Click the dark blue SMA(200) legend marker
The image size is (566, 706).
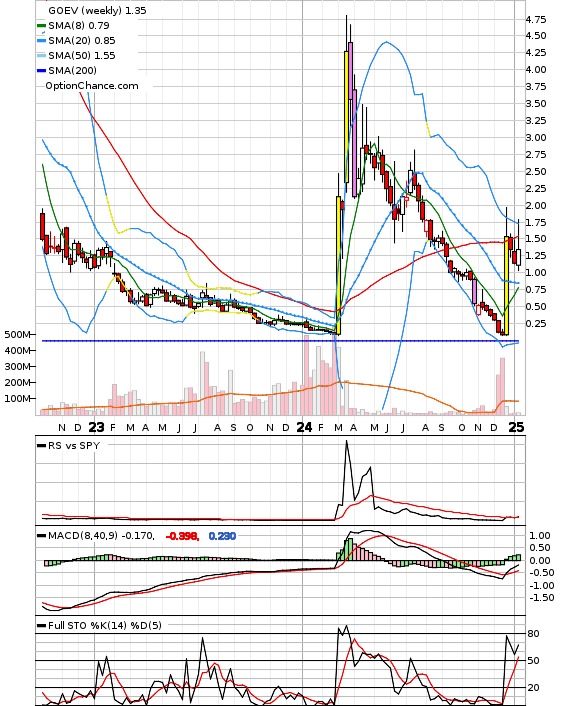[x=41, y=71]
